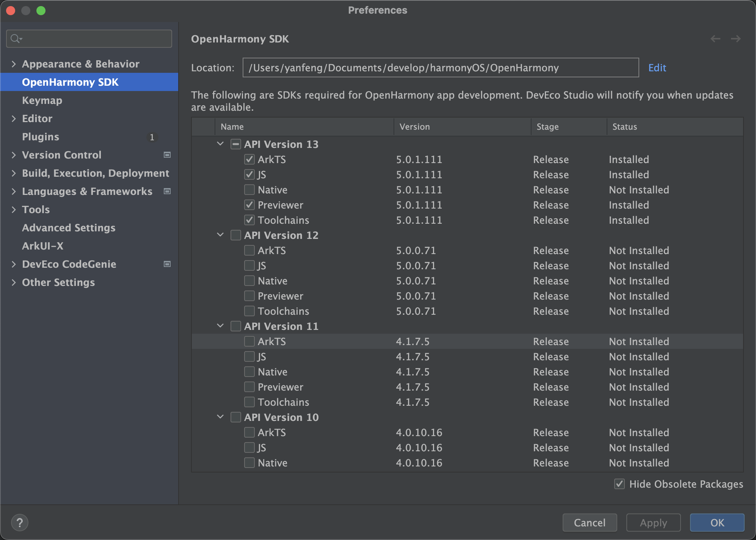
Task: Uncheck Previewer 5.0.1.111 checkbox
Action: click(x=249, y=205)
